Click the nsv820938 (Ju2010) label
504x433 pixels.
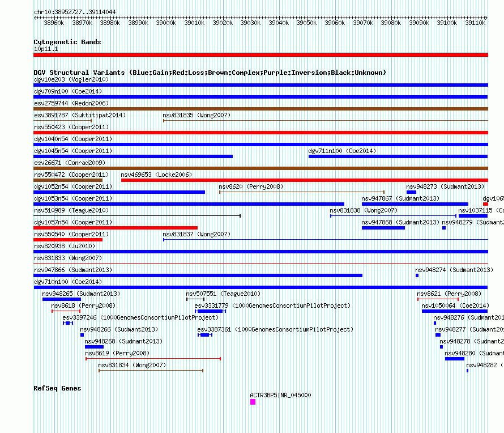point(65,246)
